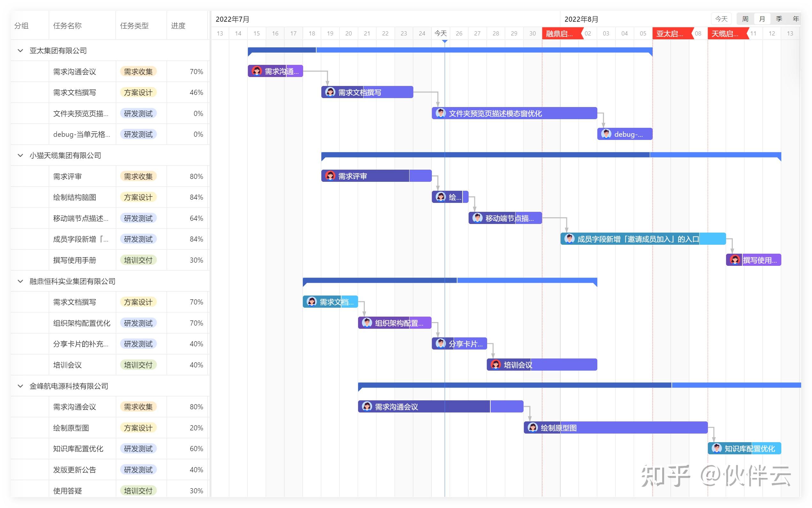The image size is (812, 508).
Task: Click avatar on 成员字段新增 Gantt bar
Action: click(x=569, y=239)
